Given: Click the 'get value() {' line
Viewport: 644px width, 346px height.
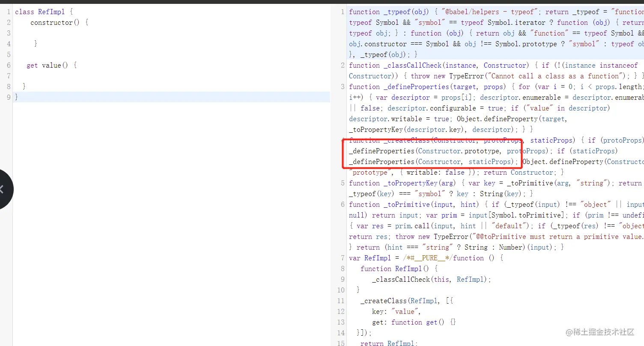Looking at the screenshot, I should pyautogui.click(x=51, y=66).
